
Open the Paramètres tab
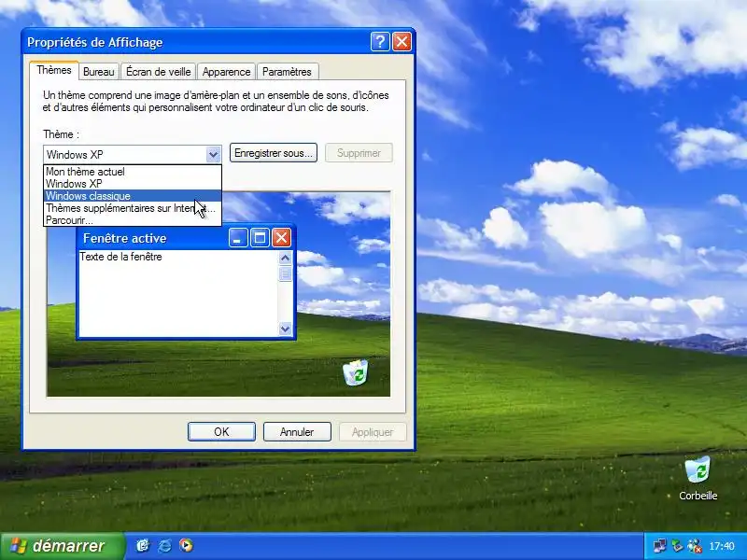tap(287, 72)
